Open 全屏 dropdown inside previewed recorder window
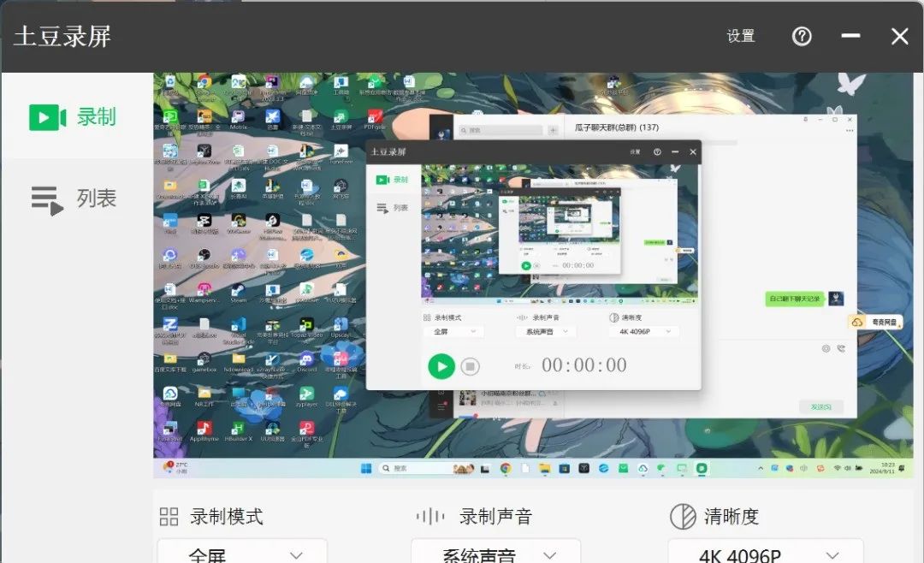924x563 pixels. click(x=453, y=332)
